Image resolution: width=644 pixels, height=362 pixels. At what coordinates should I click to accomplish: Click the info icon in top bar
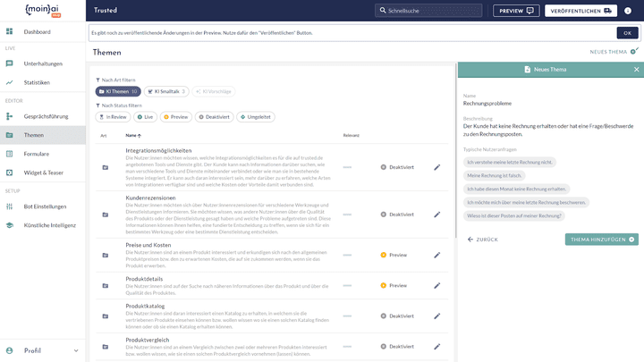(x=627, y=11)
